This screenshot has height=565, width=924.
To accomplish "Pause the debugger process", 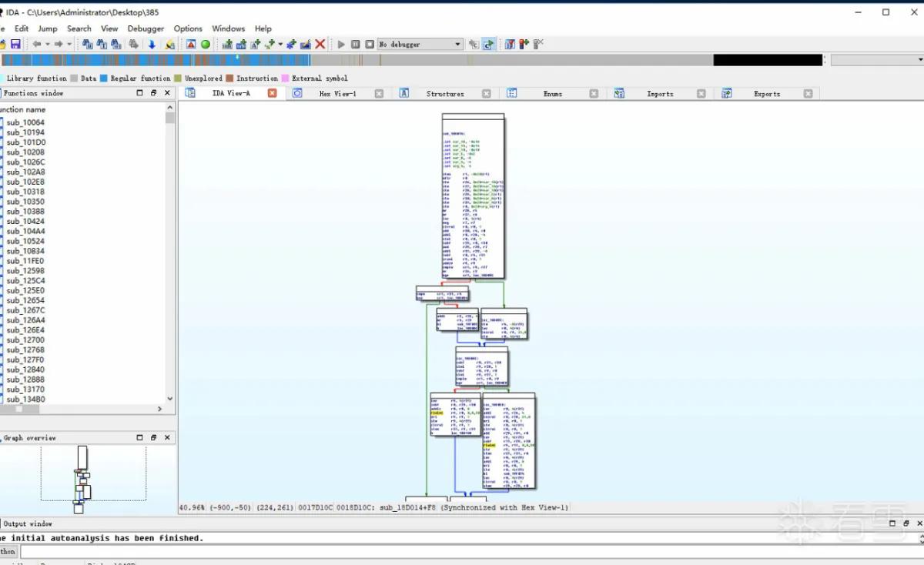I will click(x=356, y=45).
